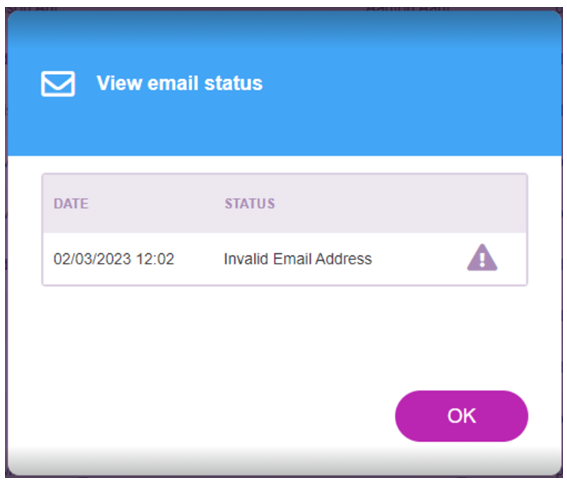Open the alert icon beside Invalid Email Address
Image resolution: width=567 pixels, height=481 pixels.
click(482, 258)
